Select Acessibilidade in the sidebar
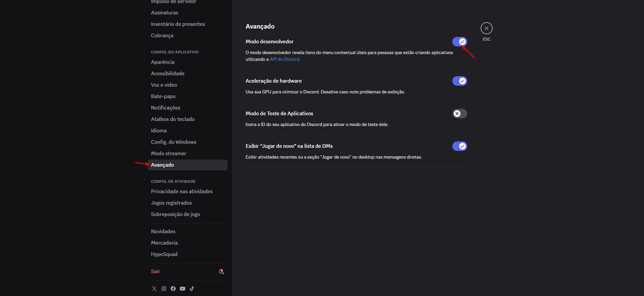This screenshot has height=296, width=644. 188,74
